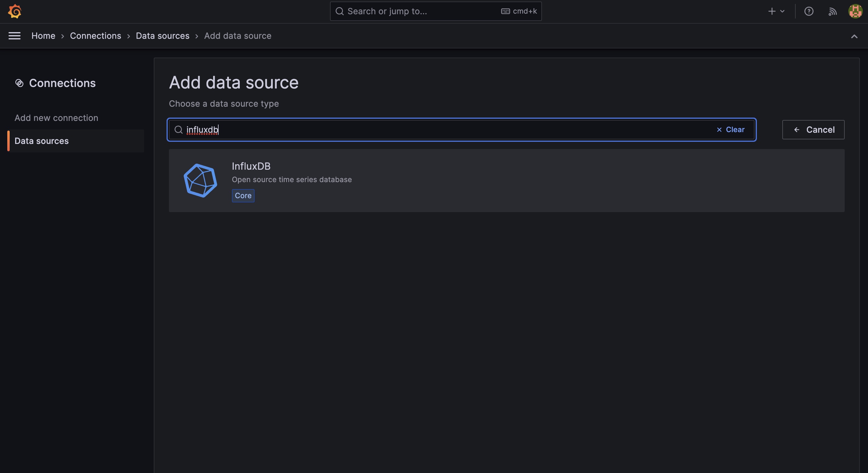The image size is (868, 473).
Task: Select Data sources in sidebar
Action: tap(75, 141)
